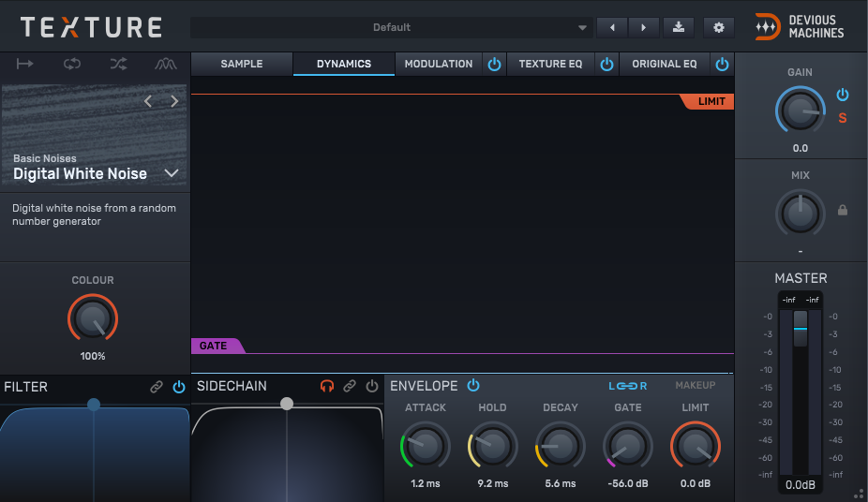Toggle the Mix lock icon
Viewport: 868px width, 502px height.
click(x=843, y=210)
